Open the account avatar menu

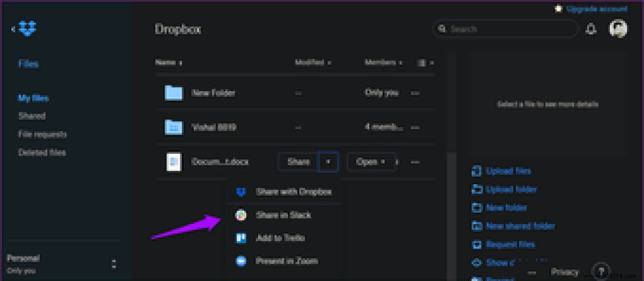pos(618,28)
